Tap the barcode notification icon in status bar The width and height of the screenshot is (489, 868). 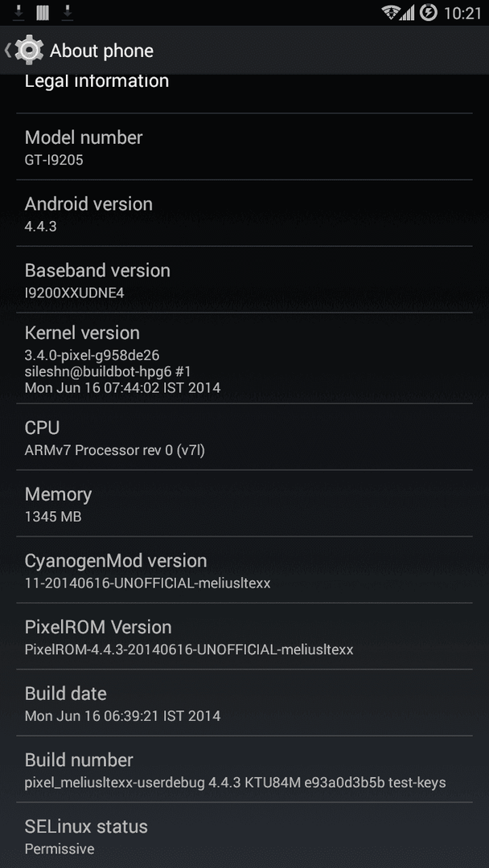(x=43, y=12)
